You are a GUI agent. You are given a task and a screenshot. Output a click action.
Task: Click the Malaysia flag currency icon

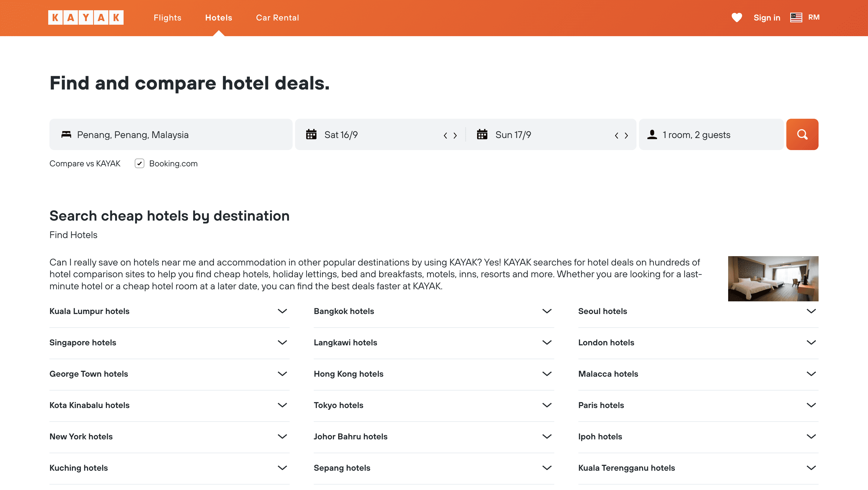pyautogui.click(x=796, y=17)
